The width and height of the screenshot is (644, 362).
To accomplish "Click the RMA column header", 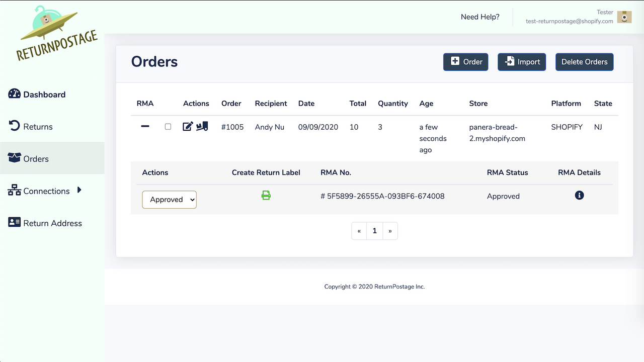I will click(x=145, y=103).
